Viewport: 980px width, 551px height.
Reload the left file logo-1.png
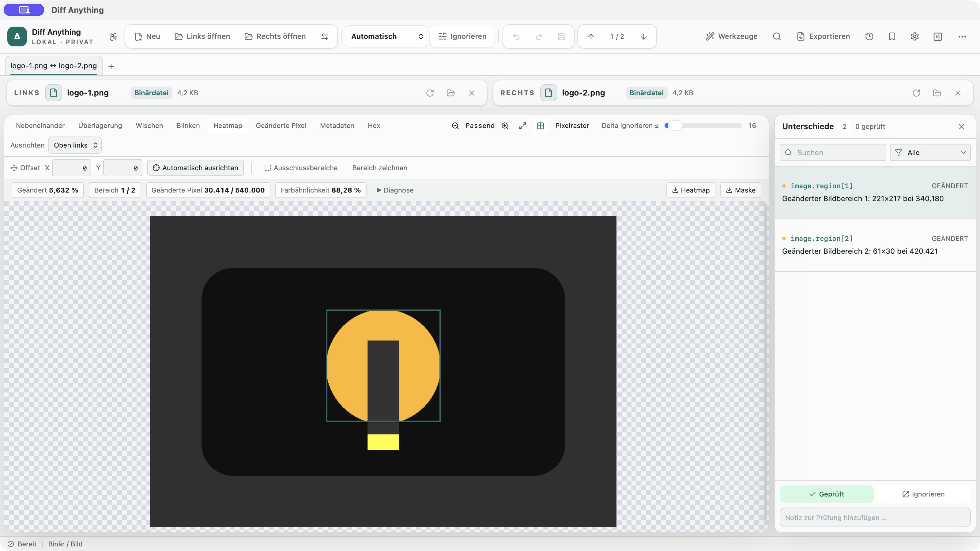click(430, 93)
